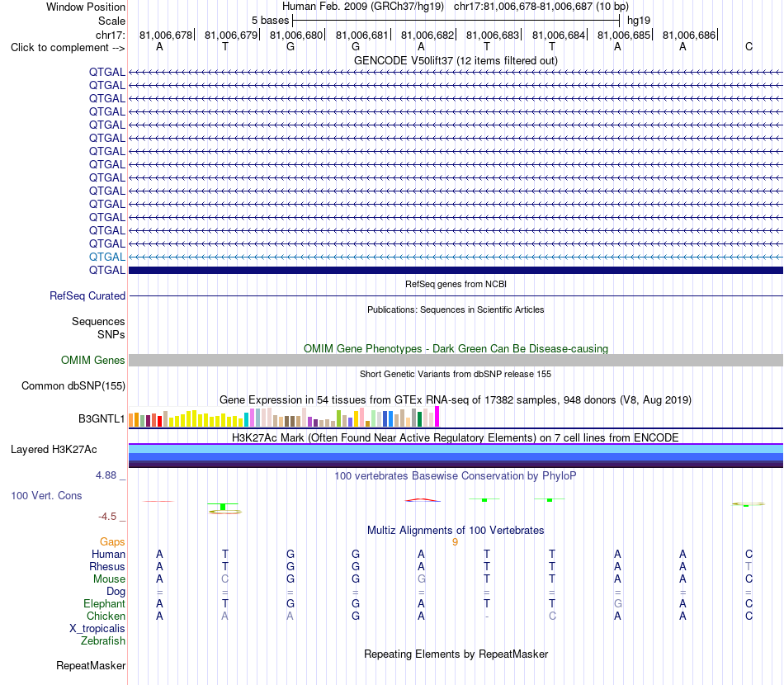The height and width of the screenshot is (685, 784).
Task: Open 'RefSeq genes from NCBI' track title
Action: click(x=456, y=284)
